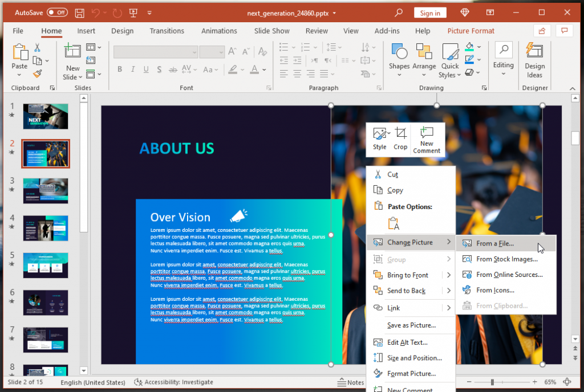Screen dimensions: 584x392
Task: Click the Sign in button
Action: (x=430, y=12)
